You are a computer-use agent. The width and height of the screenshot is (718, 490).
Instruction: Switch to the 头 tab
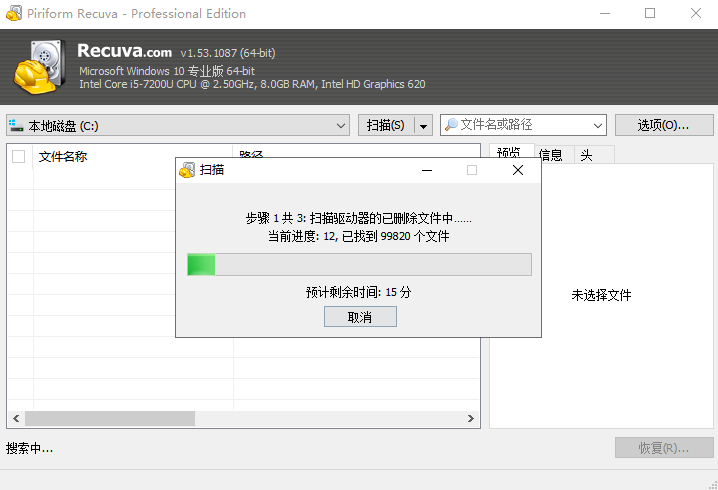coord(587,155)
